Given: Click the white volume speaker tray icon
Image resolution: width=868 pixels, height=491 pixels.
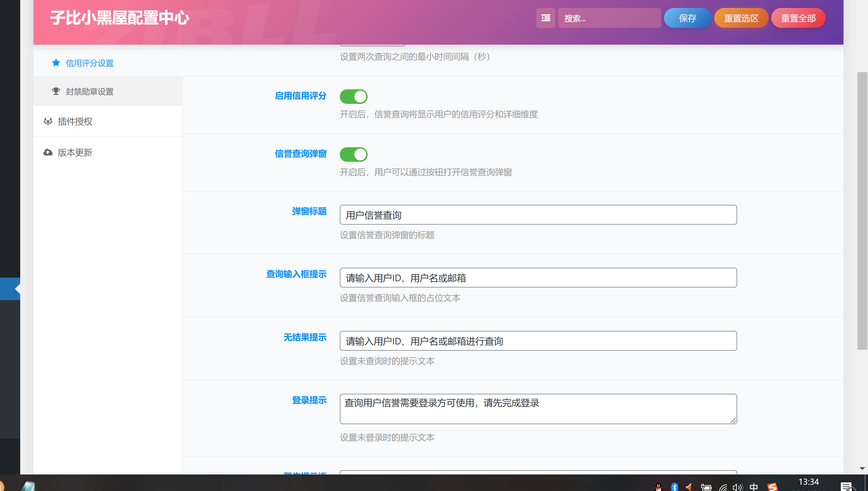Looking at the screenshot, I should coord(738,487).
